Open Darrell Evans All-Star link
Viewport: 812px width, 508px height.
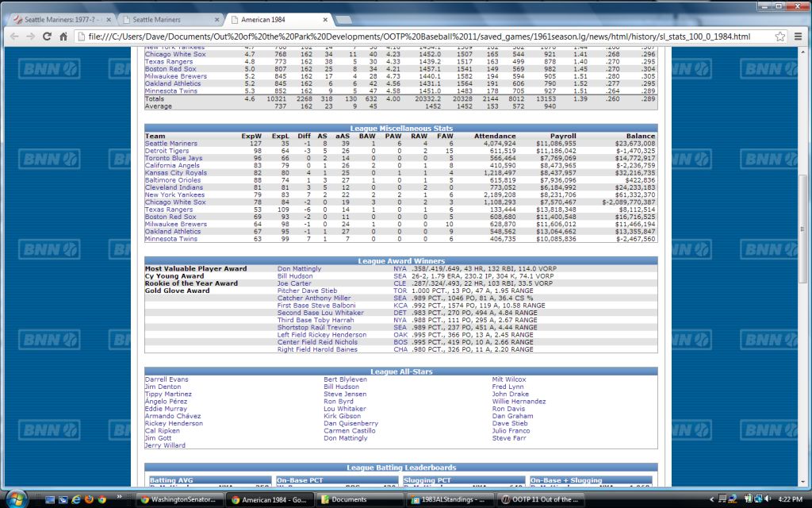click(x=167, y=379)
